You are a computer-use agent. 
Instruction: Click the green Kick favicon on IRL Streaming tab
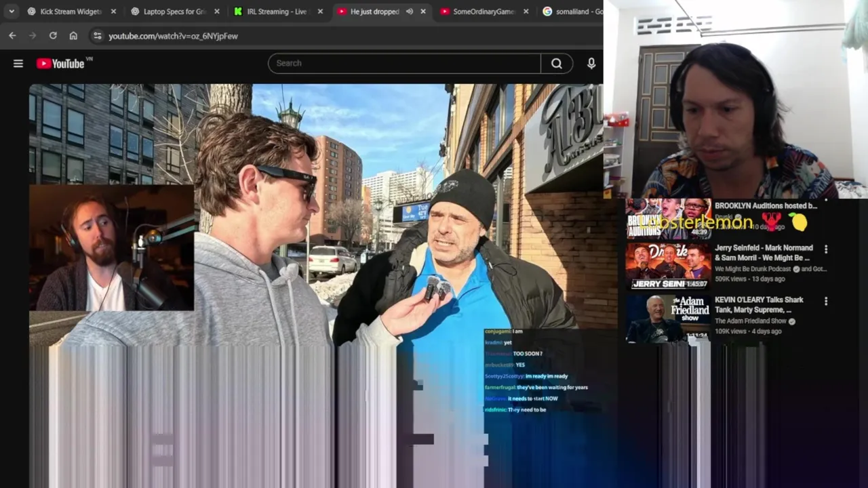(x=238, y=12)
